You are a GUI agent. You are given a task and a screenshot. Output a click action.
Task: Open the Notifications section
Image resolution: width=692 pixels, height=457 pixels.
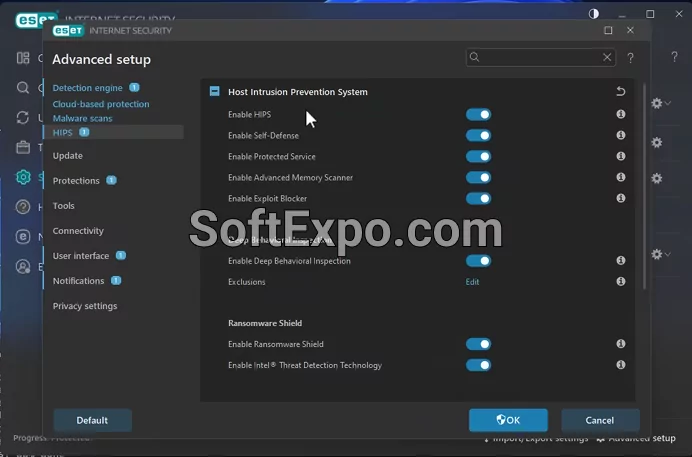pyautogui.click(x=79, y=281)
